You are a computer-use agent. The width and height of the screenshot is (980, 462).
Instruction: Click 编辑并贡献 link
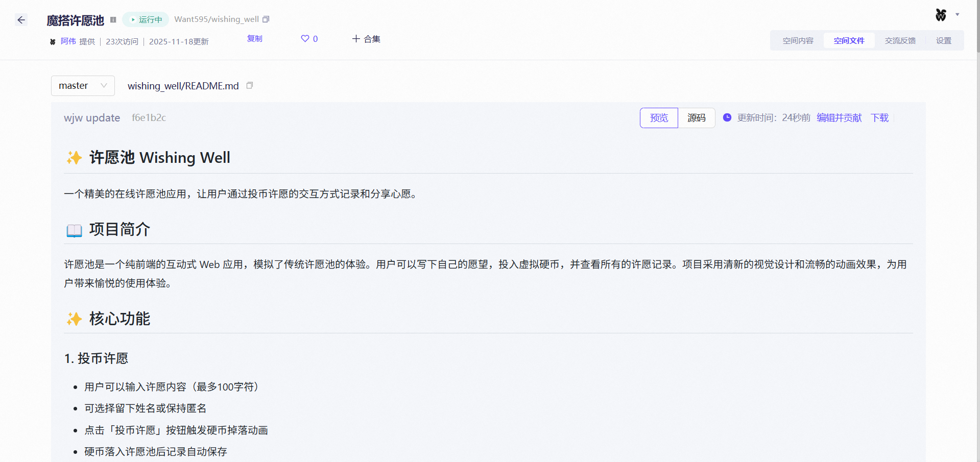pyautogui.click(x=839, y=118)
